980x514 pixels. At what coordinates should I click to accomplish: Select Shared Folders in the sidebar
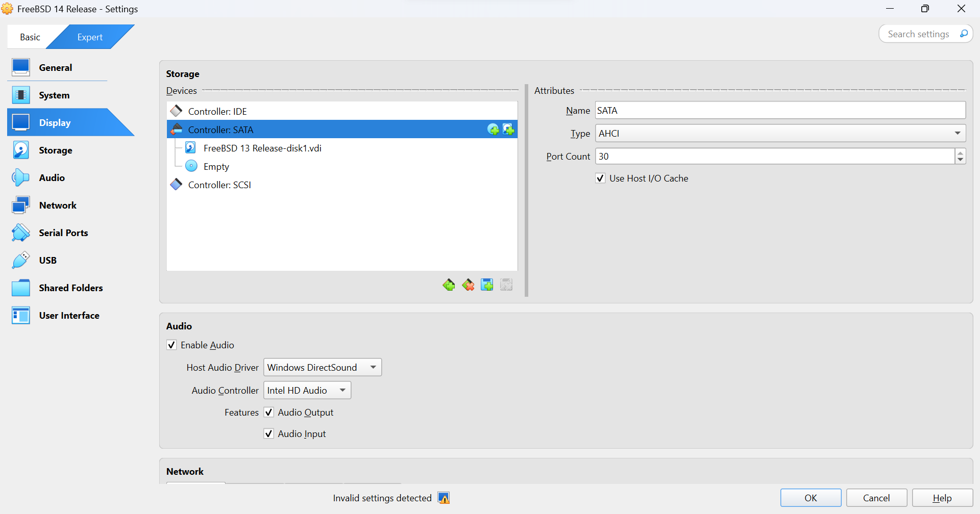[x=70, y=288]
